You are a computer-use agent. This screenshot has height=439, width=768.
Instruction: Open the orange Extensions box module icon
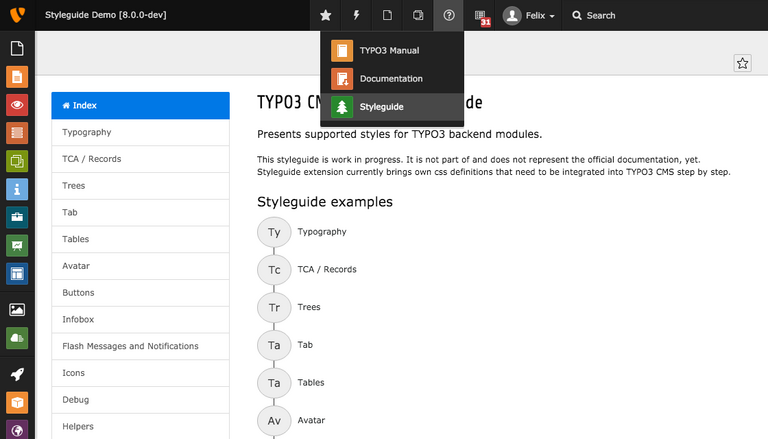point(17,403)
